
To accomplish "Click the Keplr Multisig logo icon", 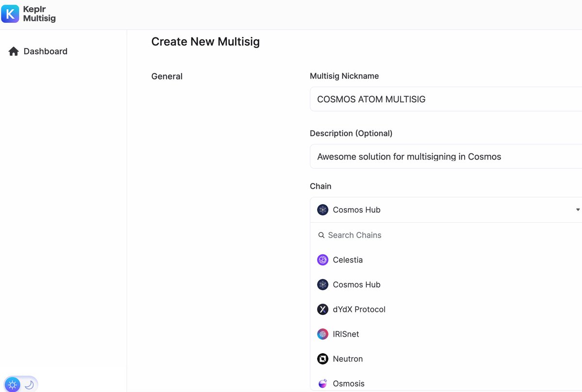I will pyautogui.click(x=10, y=14).
